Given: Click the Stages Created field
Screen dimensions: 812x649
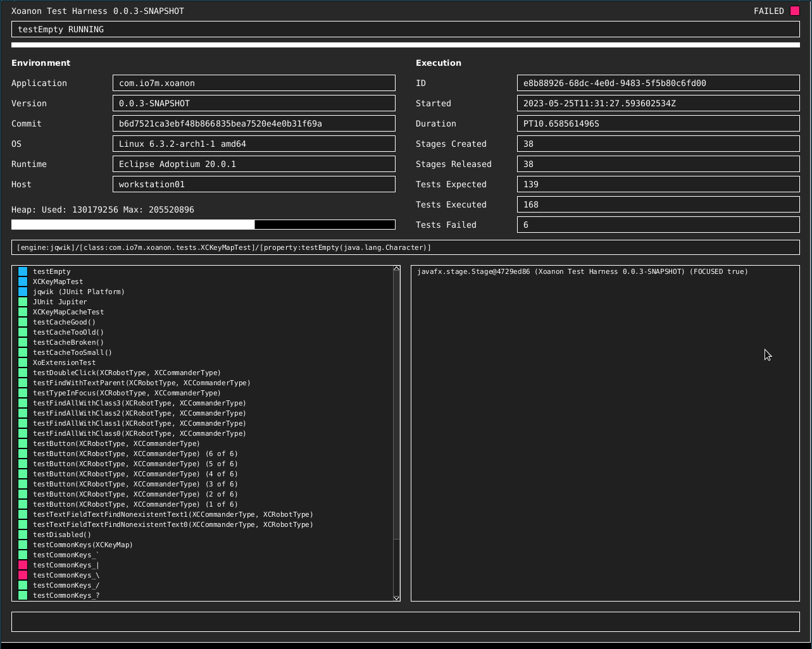Looking at the screenshot, I should (x=658, y=144).
